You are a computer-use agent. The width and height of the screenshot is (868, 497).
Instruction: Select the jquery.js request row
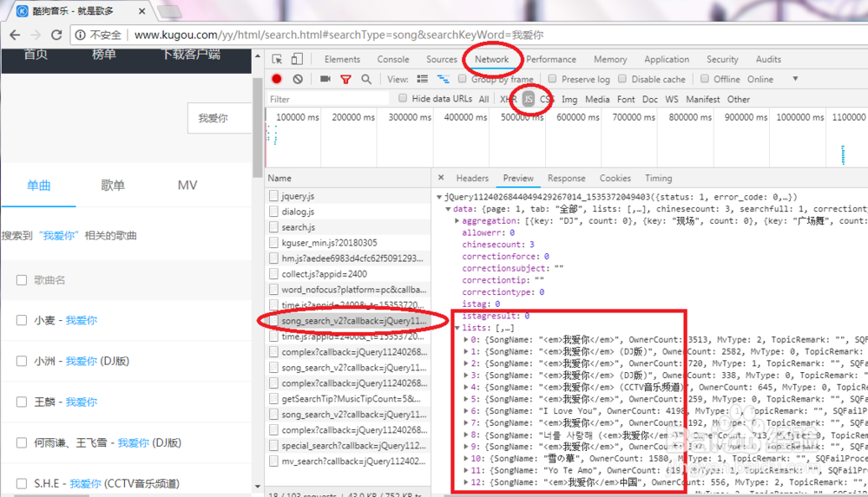348,196
